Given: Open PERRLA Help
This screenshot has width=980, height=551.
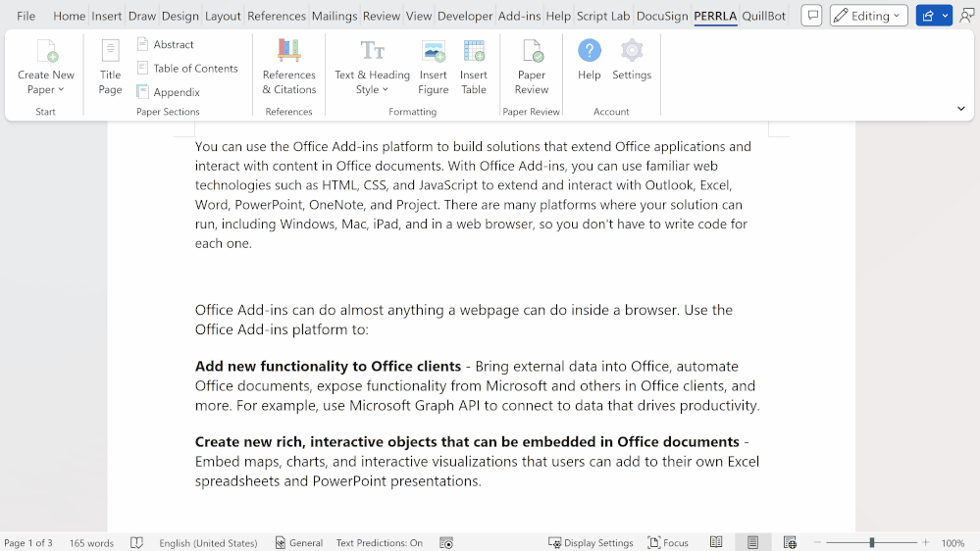Looking at the screenshot, I should pos(589,60).
